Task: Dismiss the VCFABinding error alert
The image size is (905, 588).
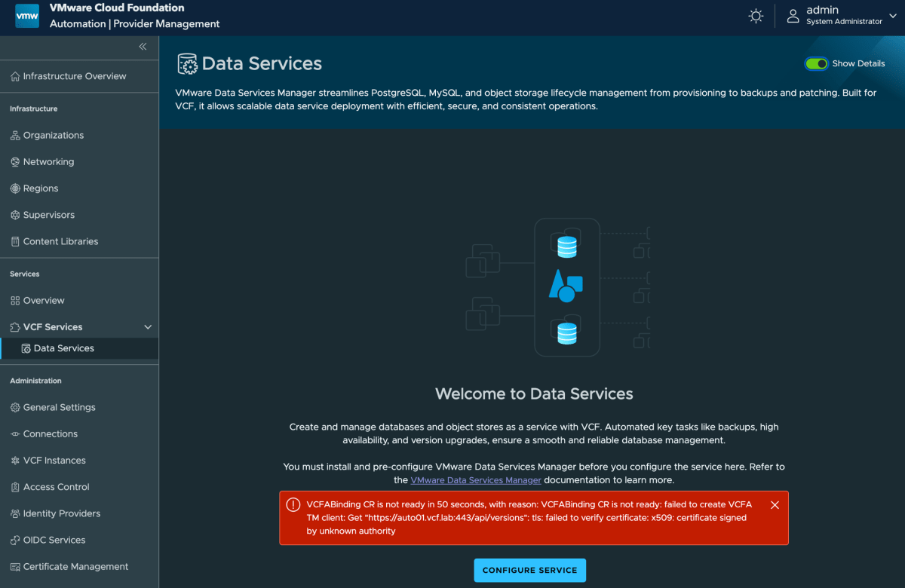Action: click(x=775, y=504)
